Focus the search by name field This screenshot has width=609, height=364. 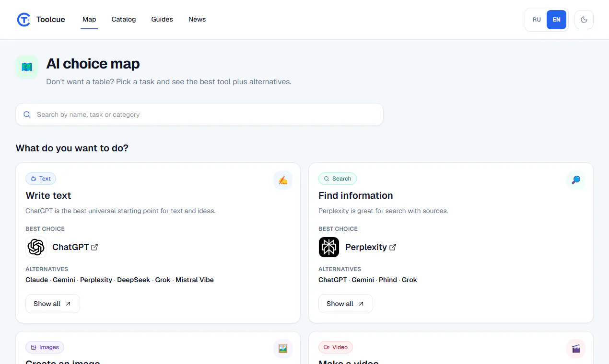click(199, 114)
